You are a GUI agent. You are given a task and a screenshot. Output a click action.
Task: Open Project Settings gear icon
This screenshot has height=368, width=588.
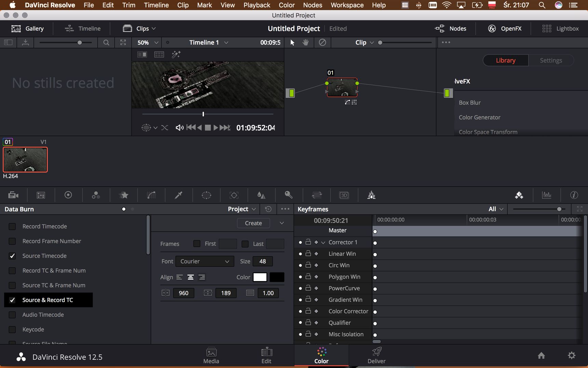point(572,356)
